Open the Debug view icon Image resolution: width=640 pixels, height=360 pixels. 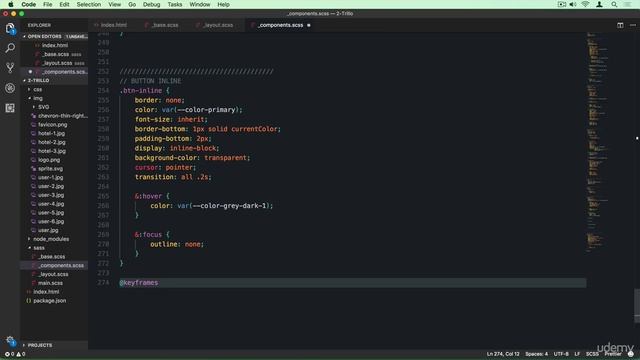(x=10, y=88)
